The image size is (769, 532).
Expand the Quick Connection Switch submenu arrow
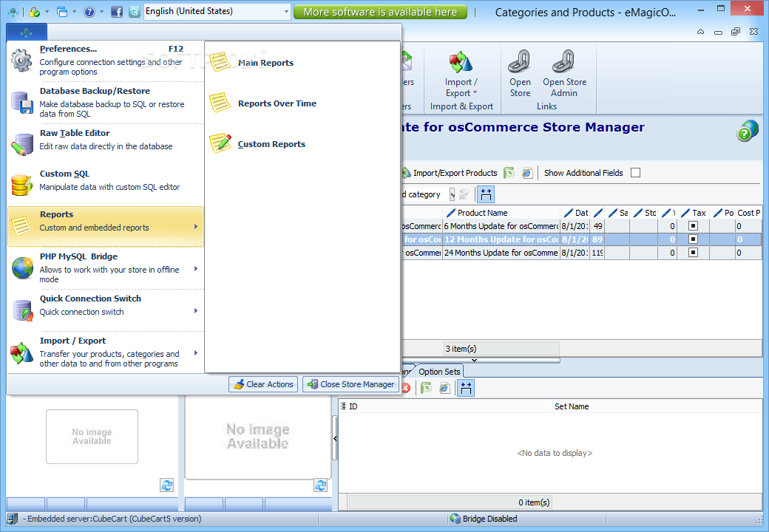click(196, 310)
